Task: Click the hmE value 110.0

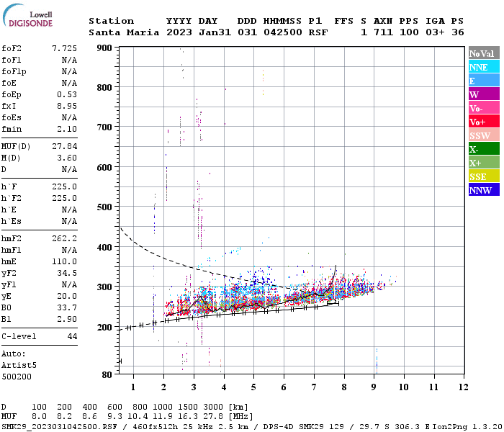Action: pyautogui.click(x=65, y=261)
